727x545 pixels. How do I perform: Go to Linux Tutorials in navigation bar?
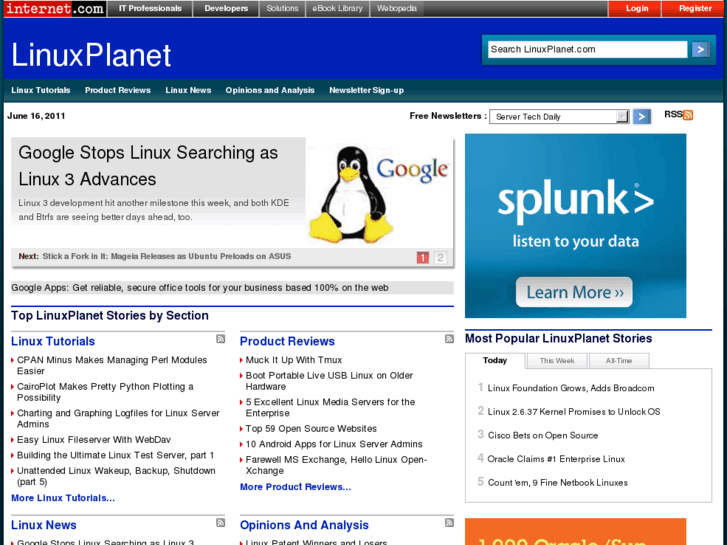(41, 90)
